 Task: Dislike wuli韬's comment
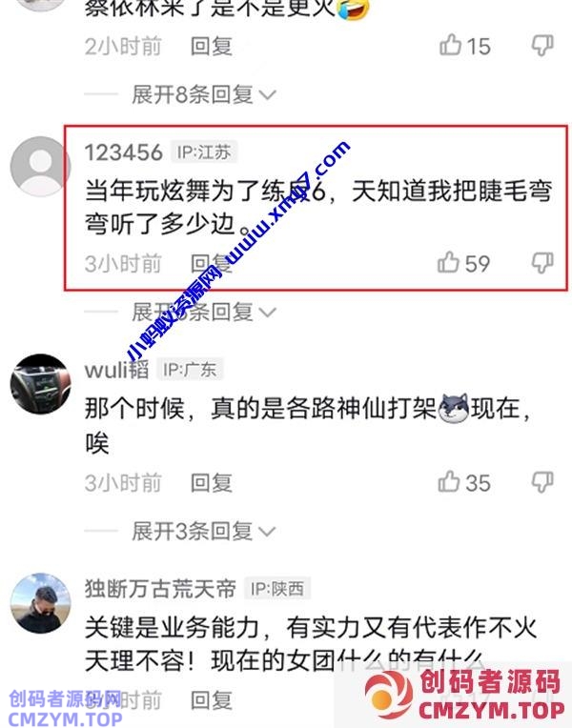542,482
